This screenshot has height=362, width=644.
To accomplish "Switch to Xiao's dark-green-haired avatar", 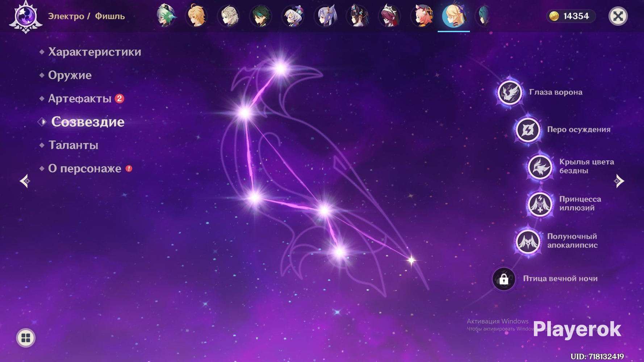I will tap(261, 16).
